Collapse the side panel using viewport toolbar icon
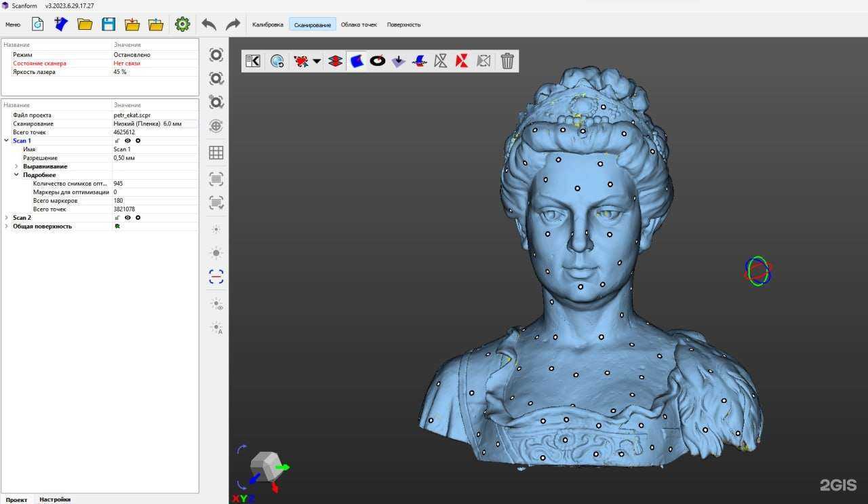Image resolution: width=868 pixels, height=504 pixels. [x=253, y=61]
